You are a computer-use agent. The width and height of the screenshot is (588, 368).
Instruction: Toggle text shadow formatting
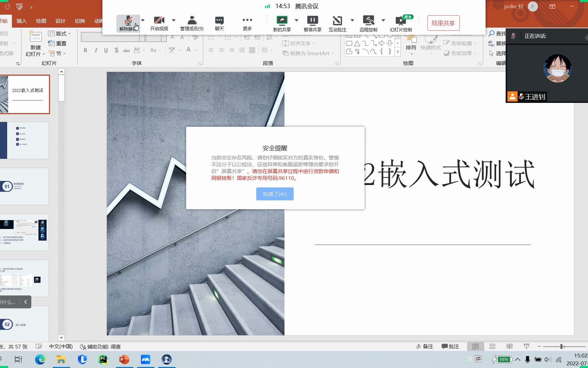(116, 50)
